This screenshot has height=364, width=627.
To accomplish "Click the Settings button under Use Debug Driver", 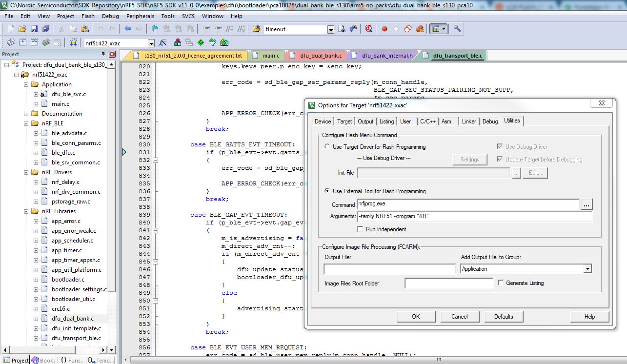I will pyautogui.click(x=470, y=160).
